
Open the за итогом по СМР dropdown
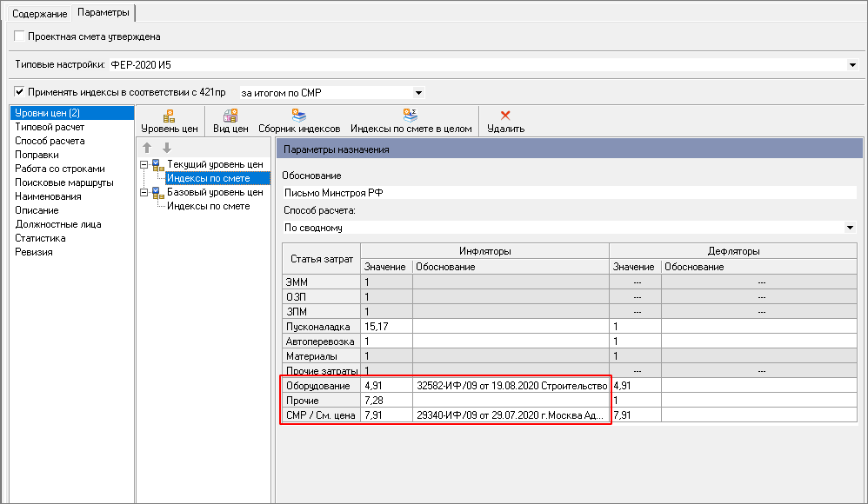click(418, 92)
